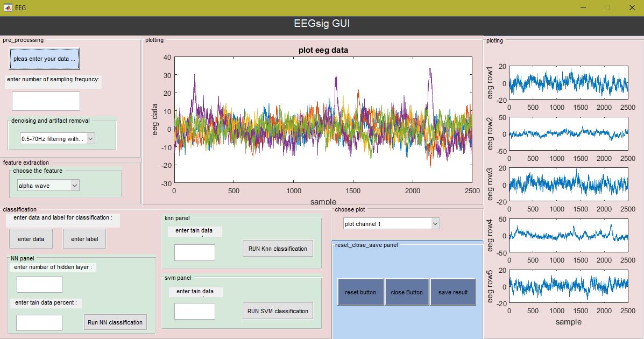Open the 0.5-70Hz filtering dropdown
The height and width of the screenshot is (339, 644).
coord(57,139)
